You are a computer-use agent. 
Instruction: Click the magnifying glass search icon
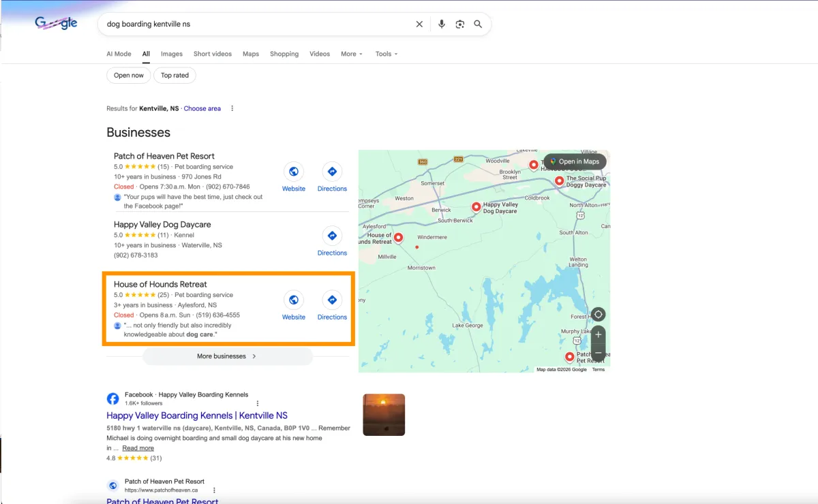[x=478, y=24]
